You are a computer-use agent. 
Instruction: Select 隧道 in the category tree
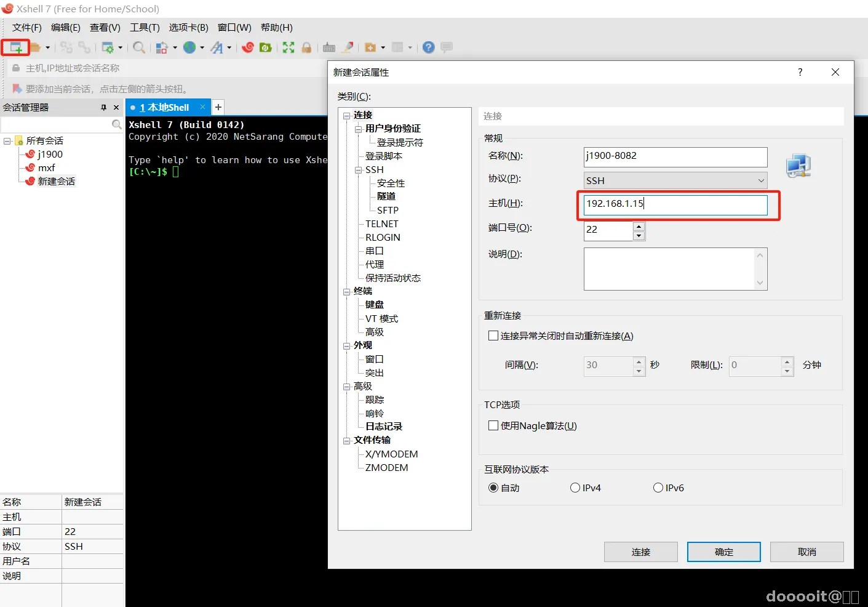coord(386,196)
